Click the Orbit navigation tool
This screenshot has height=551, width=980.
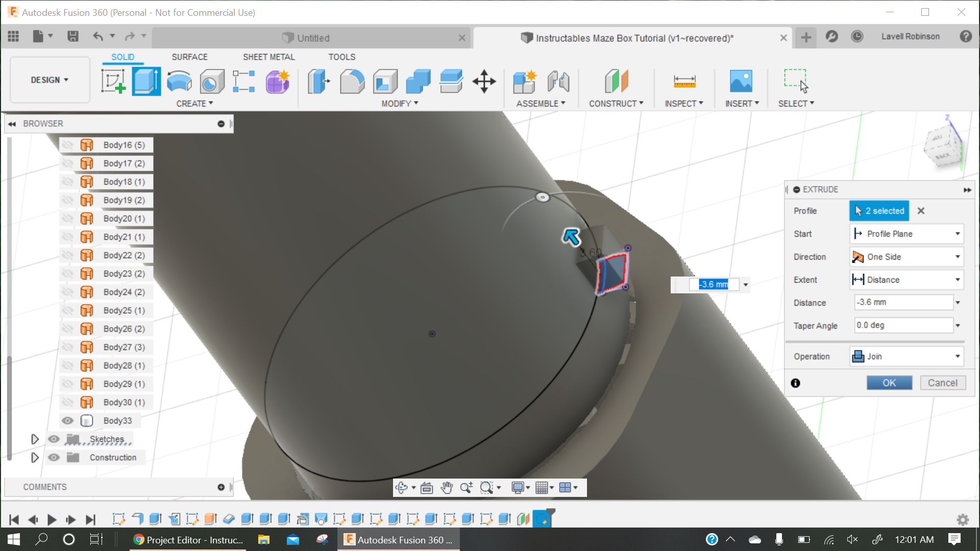(402, 488)
